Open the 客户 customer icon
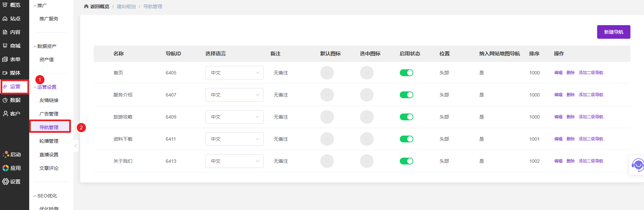 (x=5, y=114)
